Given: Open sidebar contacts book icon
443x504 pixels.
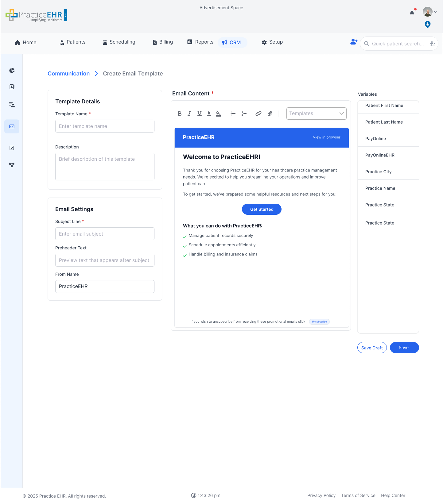Looking at the screenshot, I should click(x=12, y=87).
